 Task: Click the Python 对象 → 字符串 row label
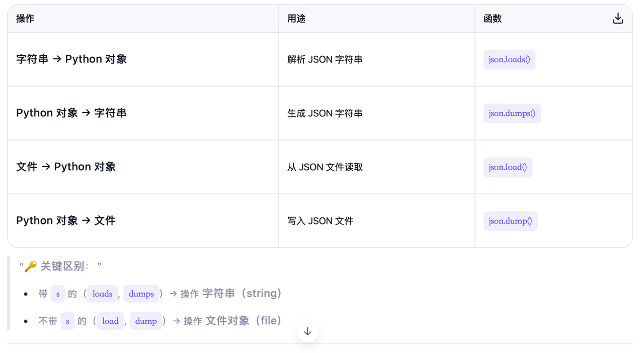click(x=71, y=113)
